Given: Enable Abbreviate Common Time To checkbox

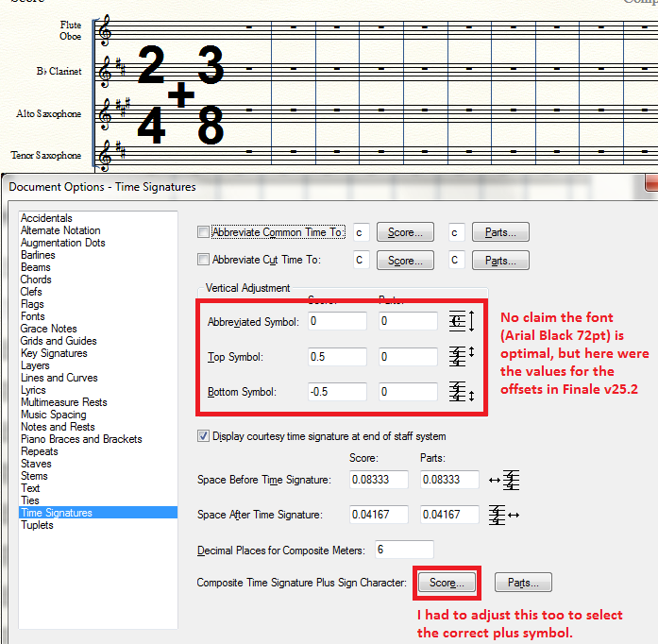Looking at the screenshot, I should coord(204,232).
